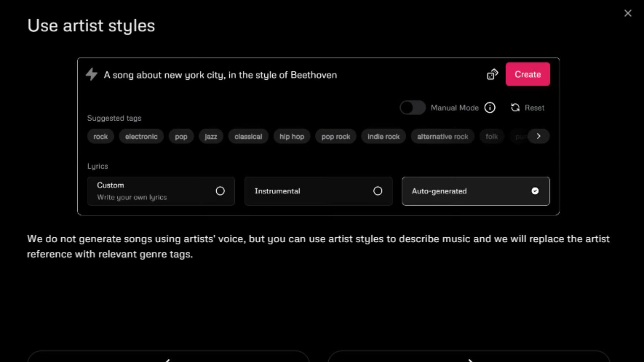Click the share/export icon in prompt bar

click(492, 74)
